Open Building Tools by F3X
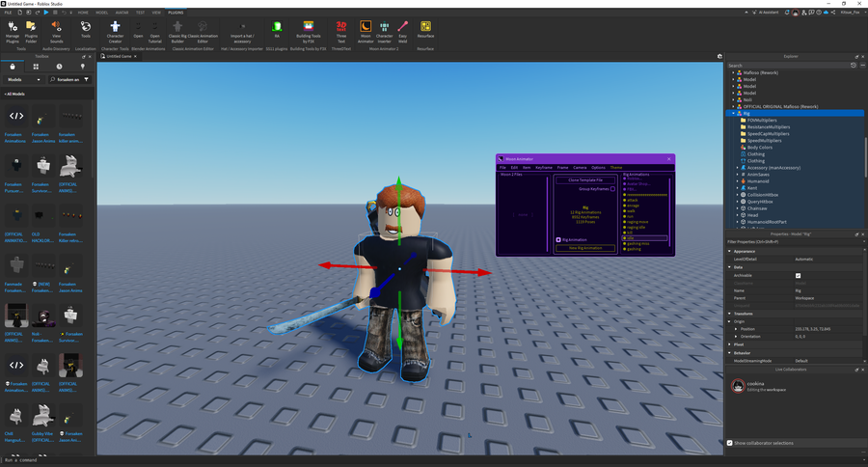This screenshot has height=467, width=868. click(309, 32)
